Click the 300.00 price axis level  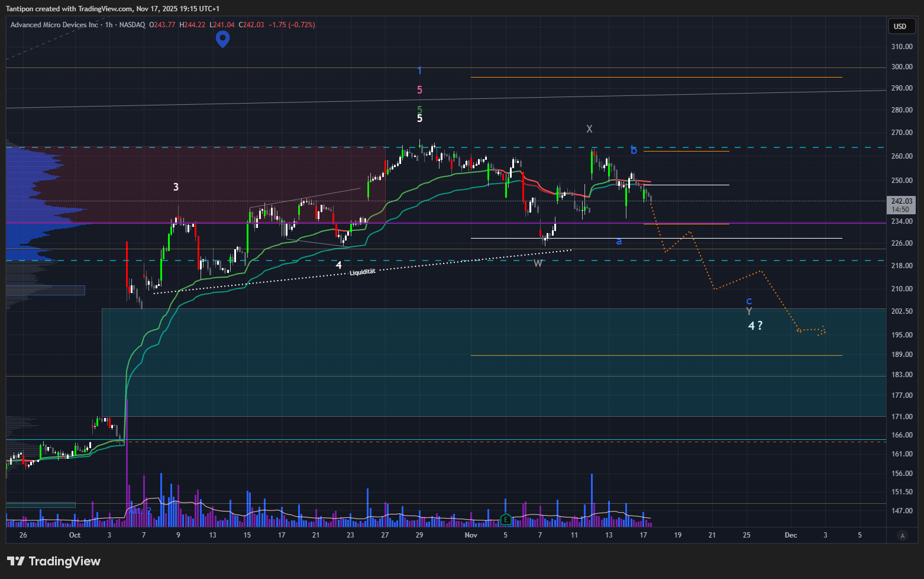point(902,67)
